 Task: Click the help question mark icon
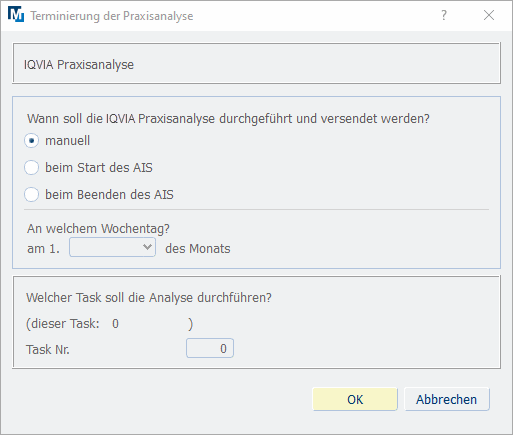(444, 15)
